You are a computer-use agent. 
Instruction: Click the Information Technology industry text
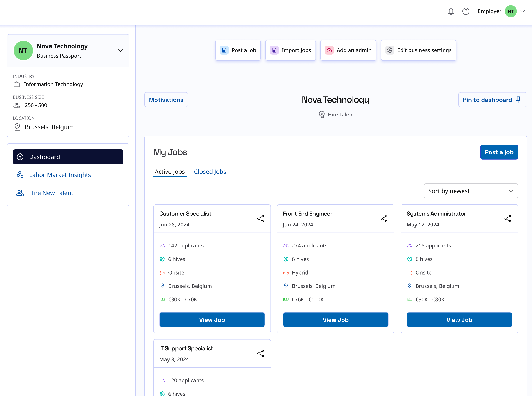pyautogui.click(x=53, y=84)
